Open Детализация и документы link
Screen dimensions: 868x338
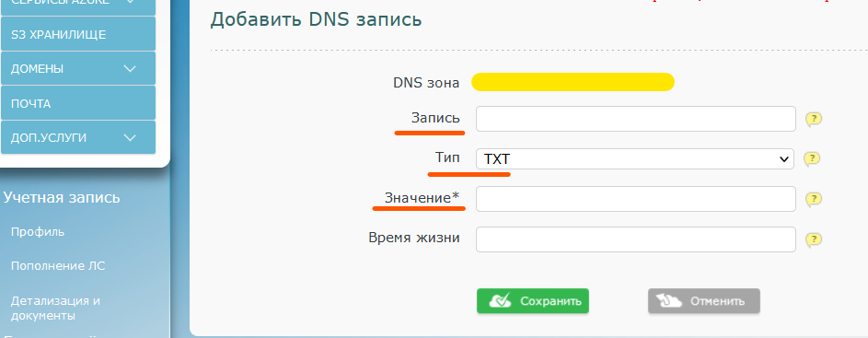[x=55, y=309]
